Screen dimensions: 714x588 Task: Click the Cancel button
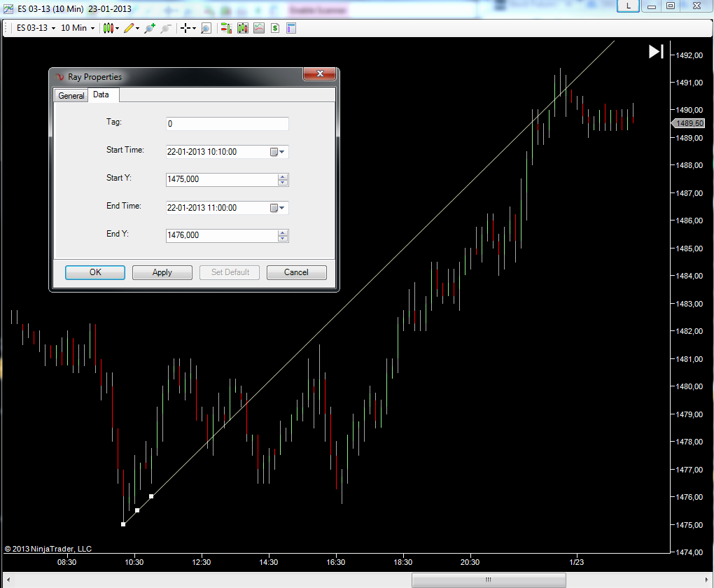coord(296,272)
